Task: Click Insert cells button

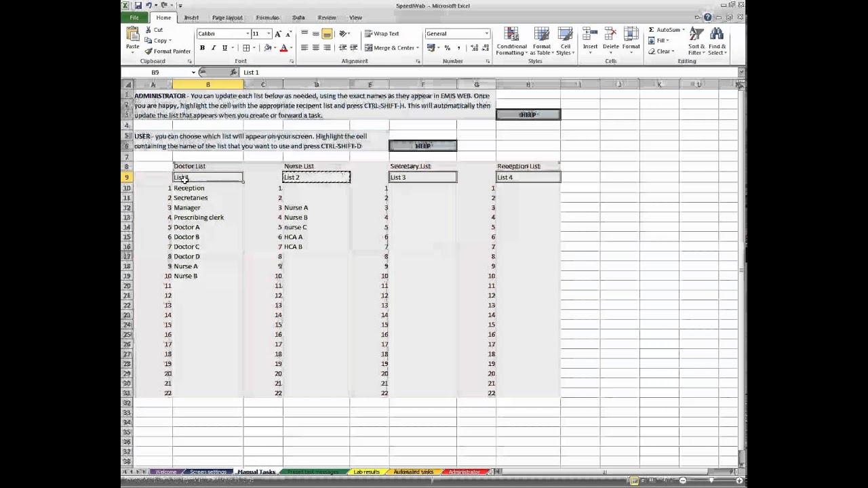Action: point(590,41)
